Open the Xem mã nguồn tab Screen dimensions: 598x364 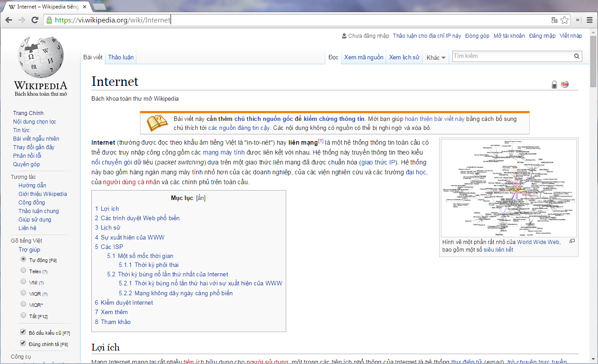click(x=364, y=57)
